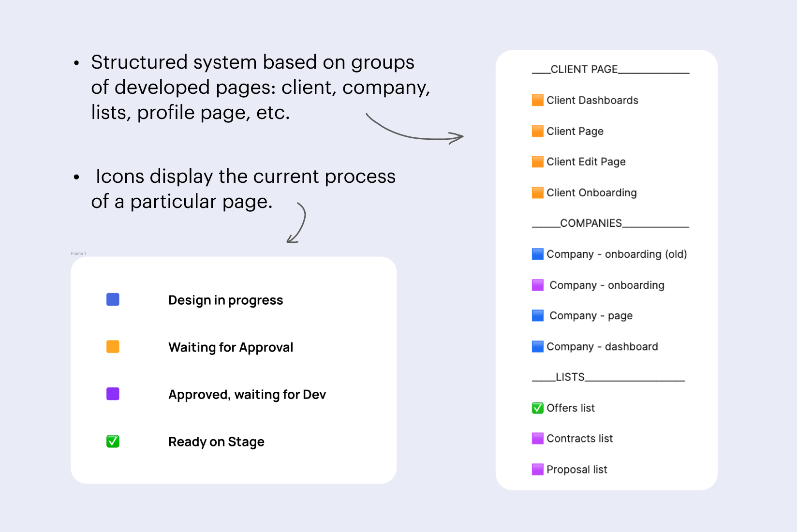797x532 pixels.
Task: Click green check icon for Ready on Stage
Action: click(x=113, y=441)
